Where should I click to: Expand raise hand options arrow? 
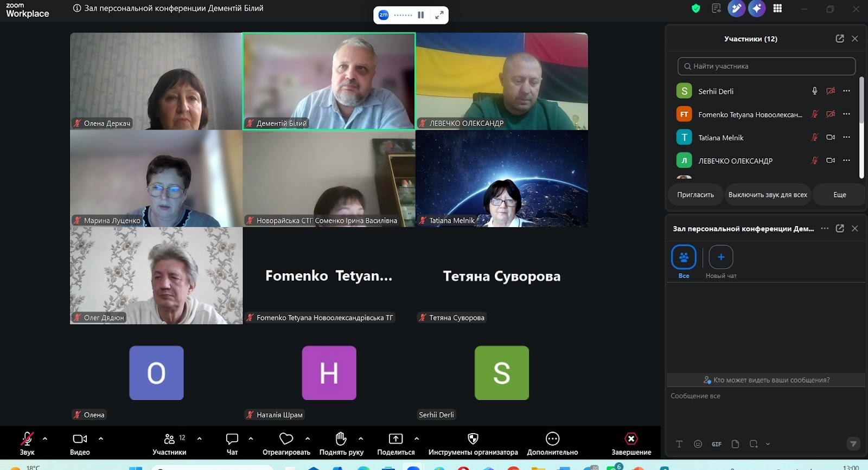click(361, 439)
